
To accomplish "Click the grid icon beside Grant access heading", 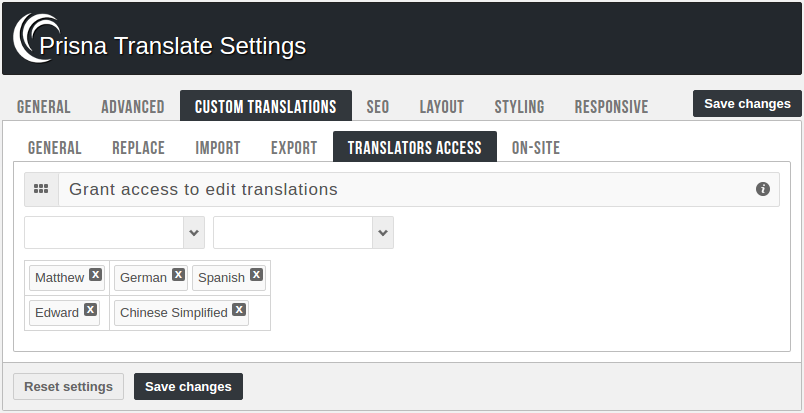I will point(41,189).
